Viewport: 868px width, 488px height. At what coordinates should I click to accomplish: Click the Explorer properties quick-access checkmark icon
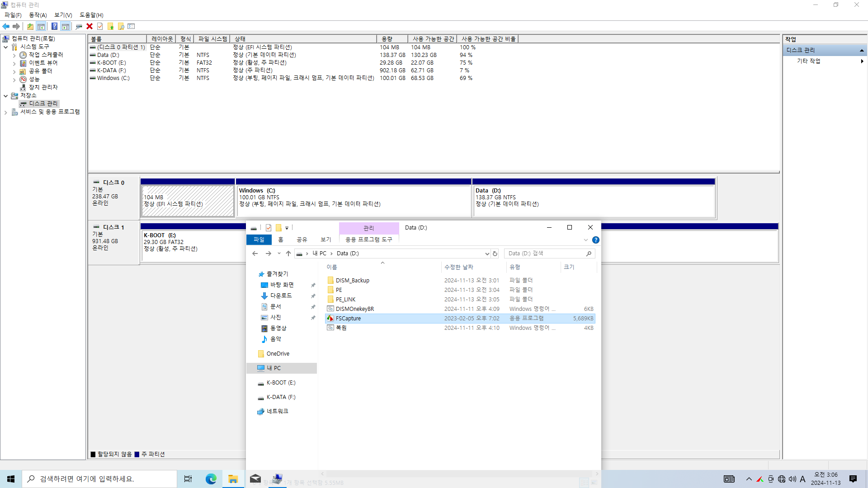pyautogui.click(x=269, y=228)
